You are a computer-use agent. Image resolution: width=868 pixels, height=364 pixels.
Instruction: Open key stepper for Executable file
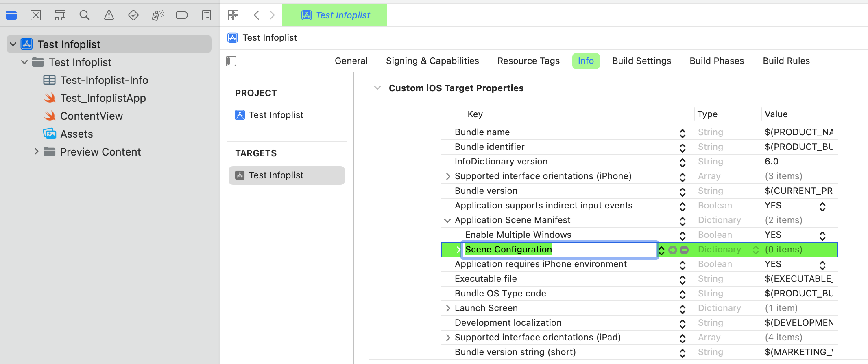pyautogui.click(x=683, y=280)
